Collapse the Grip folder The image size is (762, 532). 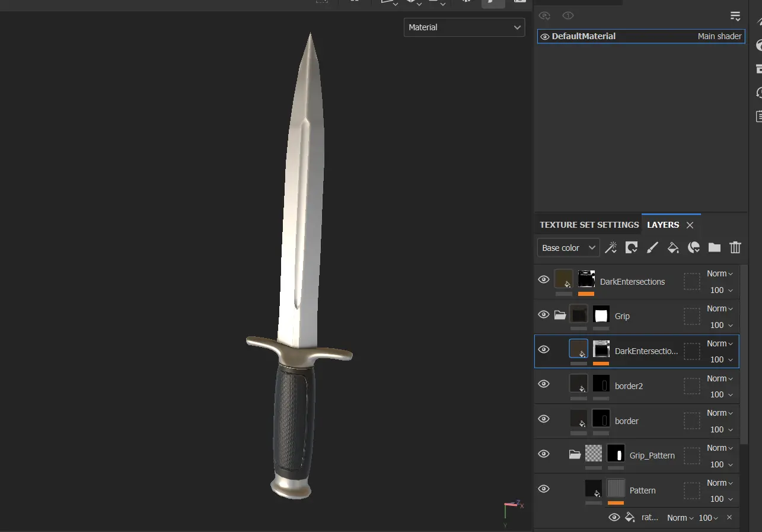(560, 315)
